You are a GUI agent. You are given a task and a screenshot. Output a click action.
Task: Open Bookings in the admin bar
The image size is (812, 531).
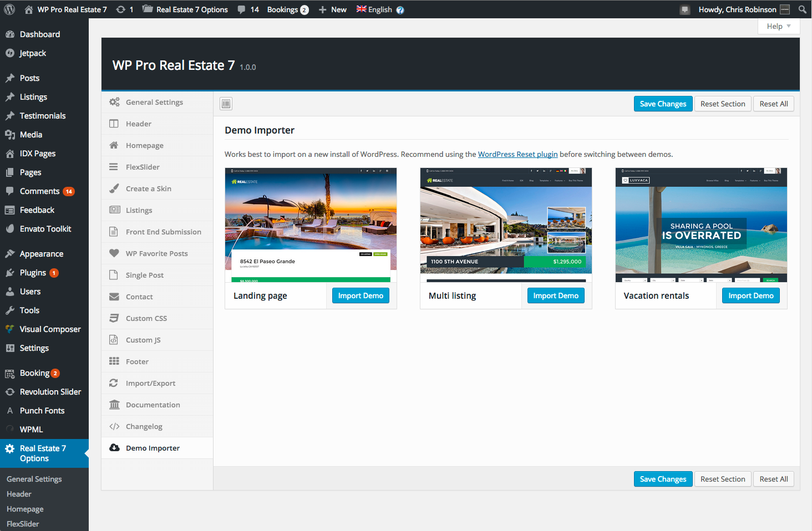point(288,9)
